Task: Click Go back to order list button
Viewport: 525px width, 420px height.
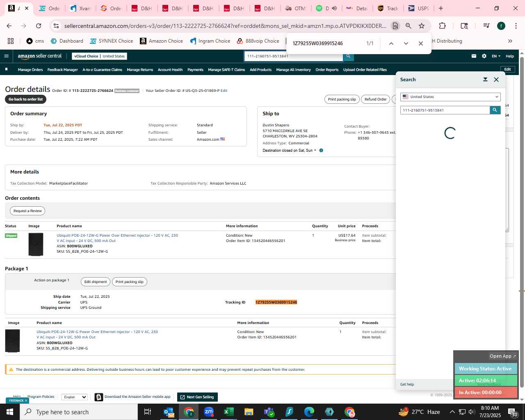Action: [26, 99]
